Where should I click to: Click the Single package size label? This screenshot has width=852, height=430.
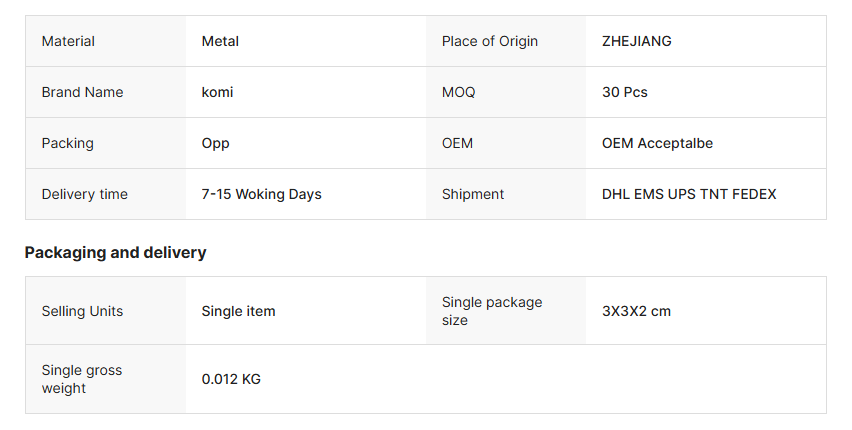click(x=491, y=311)
